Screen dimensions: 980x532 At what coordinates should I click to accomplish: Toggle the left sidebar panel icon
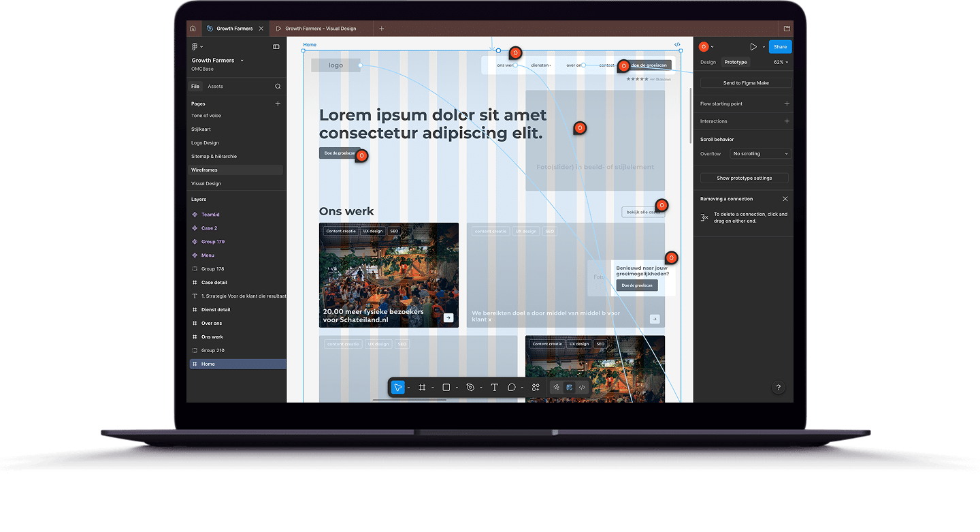pos(276,47)
